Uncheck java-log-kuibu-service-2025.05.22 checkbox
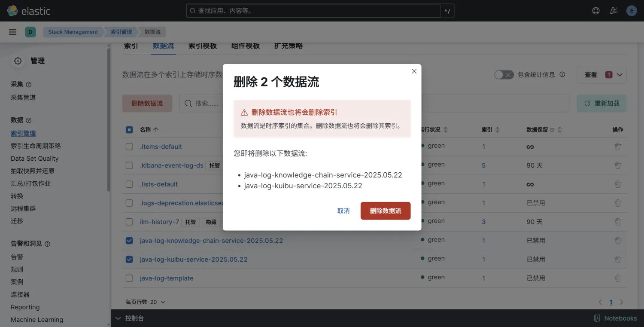644x327 pixels. click(x=129, y=260)
